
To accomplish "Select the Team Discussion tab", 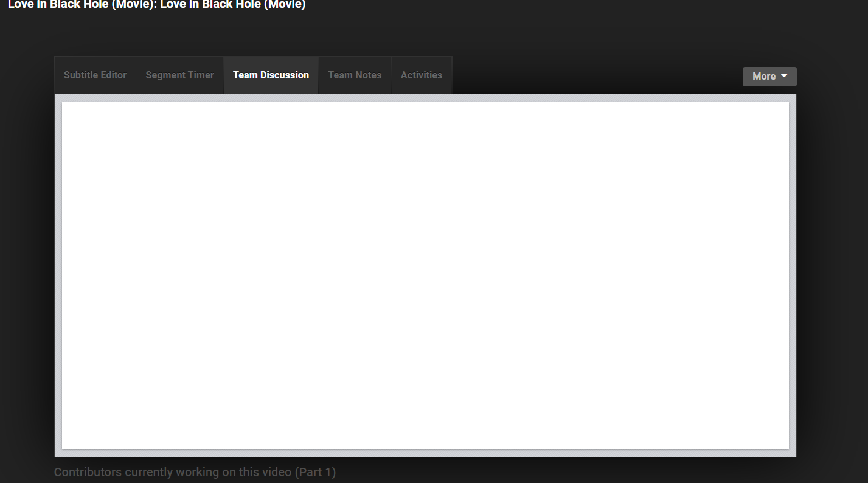I will [x=271, y=75].
